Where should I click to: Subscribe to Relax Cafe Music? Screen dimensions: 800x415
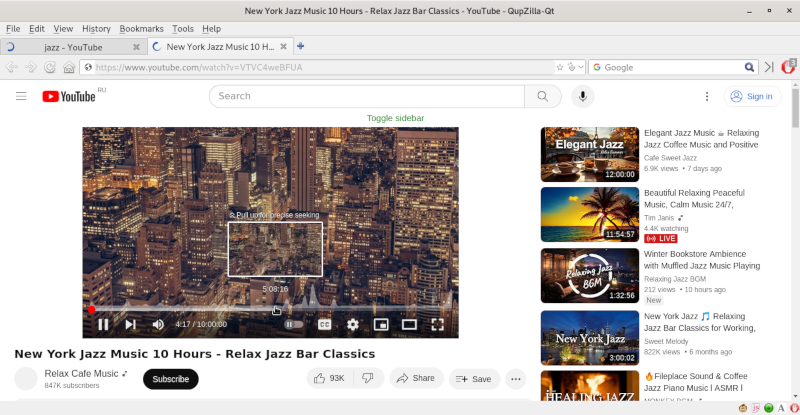tap(170, 379)
